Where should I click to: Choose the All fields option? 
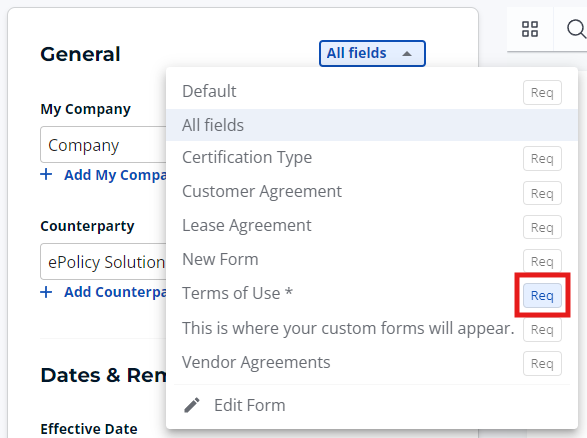pos(372,125)
